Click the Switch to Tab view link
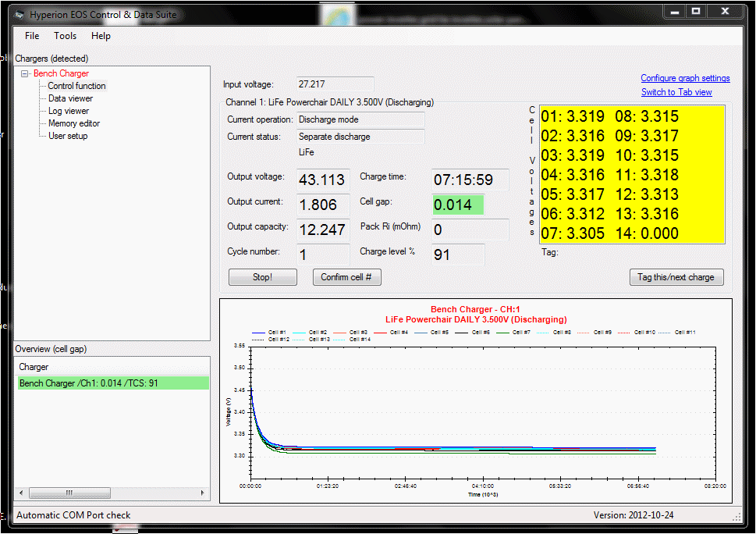Screen dimensions: 756x534 click(676, 92)
